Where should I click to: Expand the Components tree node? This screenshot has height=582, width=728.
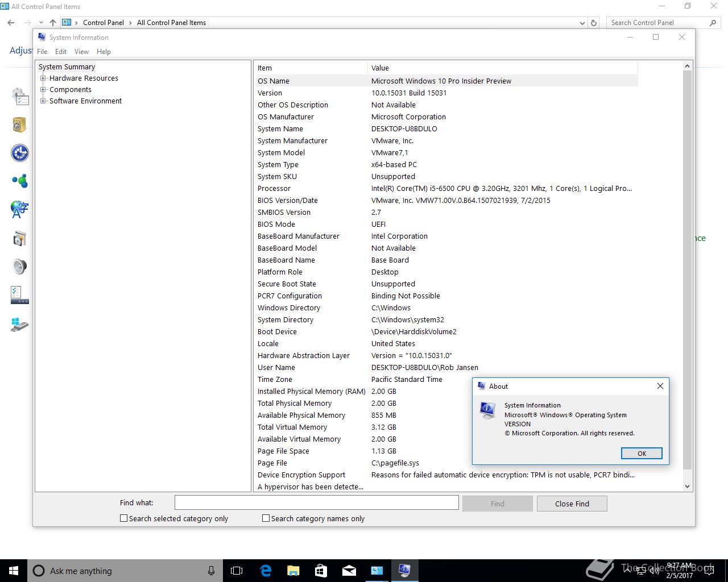(43, 90)
